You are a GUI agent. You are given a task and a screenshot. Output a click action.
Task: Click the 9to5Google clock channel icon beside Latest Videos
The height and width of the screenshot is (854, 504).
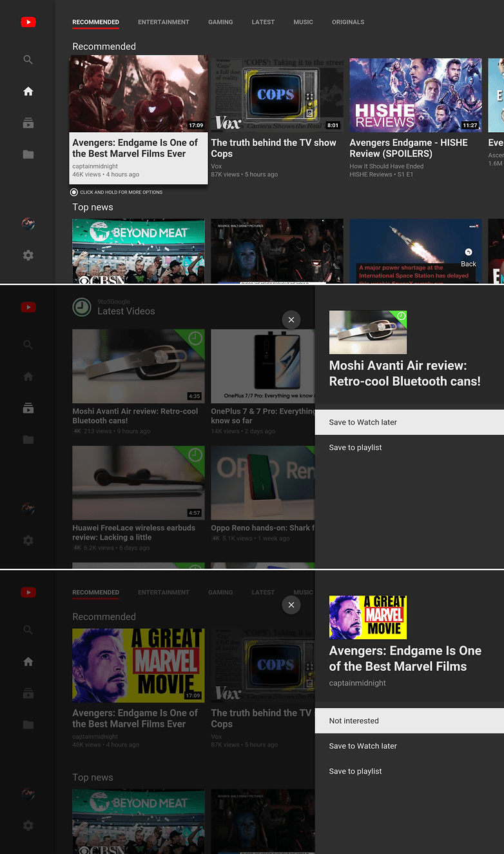coord(81,307)
